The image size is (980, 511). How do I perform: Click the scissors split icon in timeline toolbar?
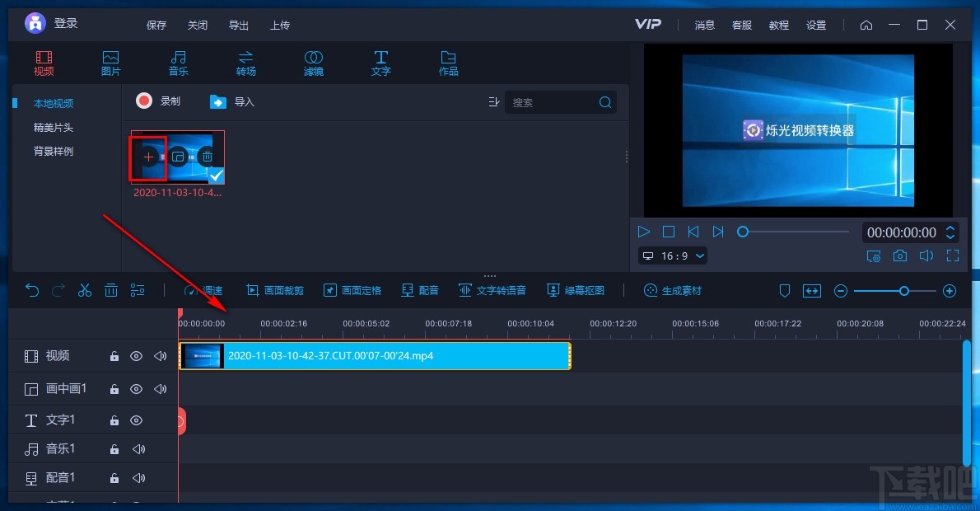tap(84, 290)
